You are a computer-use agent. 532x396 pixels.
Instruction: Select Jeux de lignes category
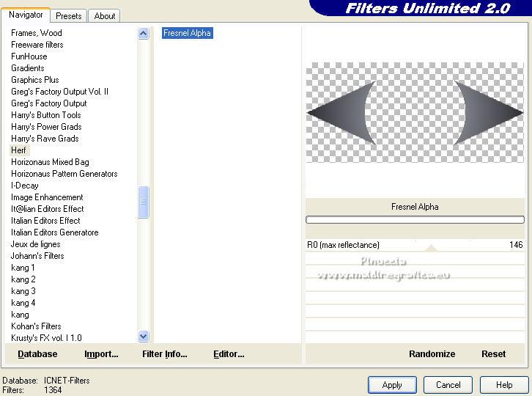35,244
